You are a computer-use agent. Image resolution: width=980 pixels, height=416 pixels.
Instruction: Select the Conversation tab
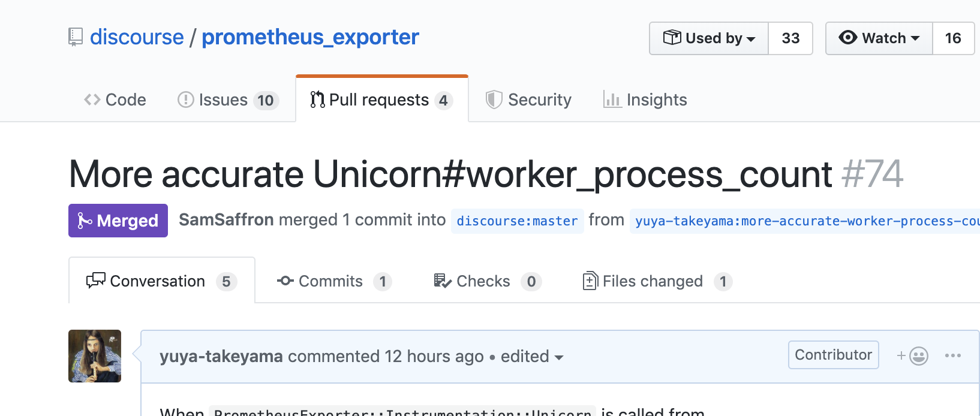point(162,281)
